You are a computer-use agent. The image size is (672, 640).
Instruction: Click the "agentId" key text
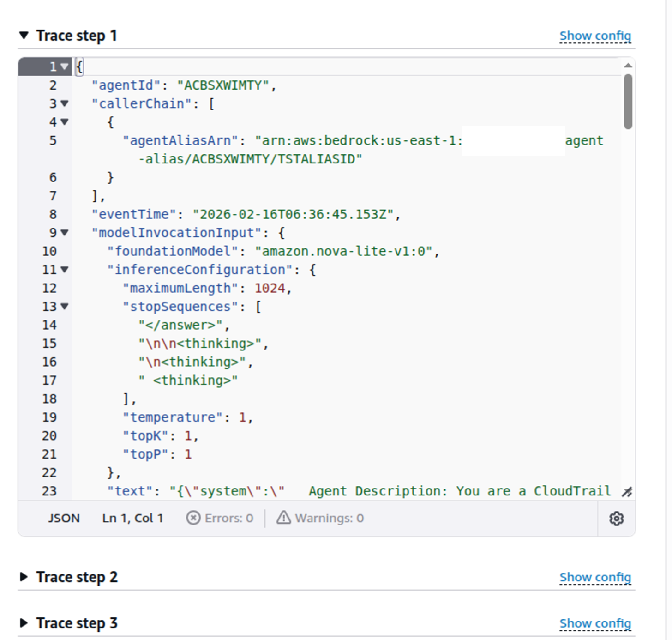click(x=126, y=85)
